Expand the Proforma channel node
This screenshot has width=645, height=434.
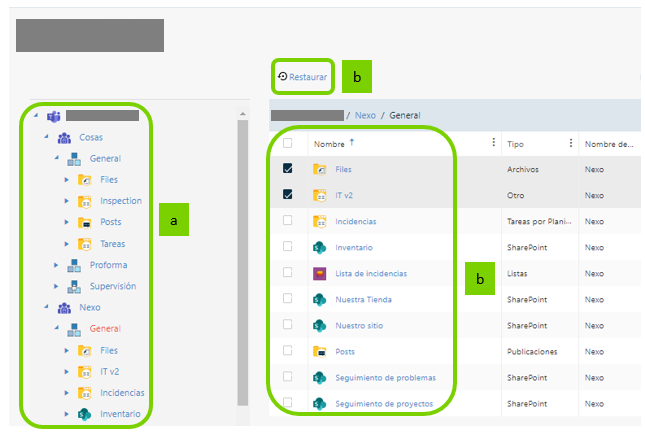coord(56,265)
